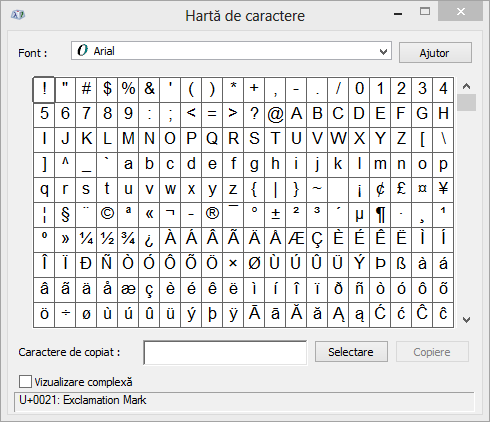Select the copyright symbol © in grid

tap(107, 215)
